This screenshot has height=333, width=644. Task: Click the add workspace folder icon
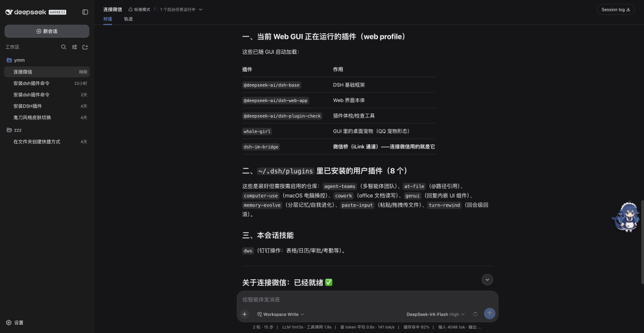click(85, 47)
